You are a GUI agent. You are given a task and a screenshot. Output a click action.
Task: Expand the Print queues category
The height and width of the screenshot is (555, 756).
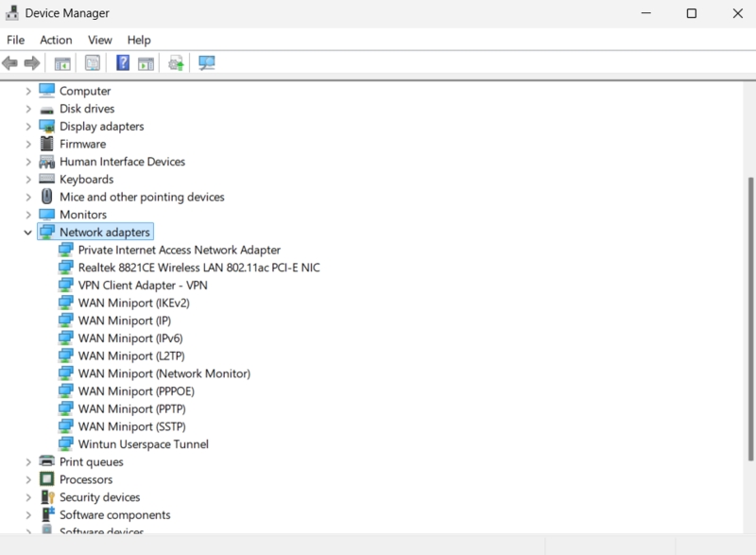[28, 462]
